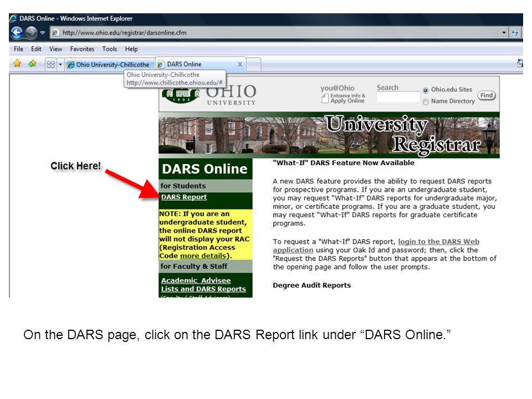Open the Favorites menu
532x399 pixels.
(82, 49)
